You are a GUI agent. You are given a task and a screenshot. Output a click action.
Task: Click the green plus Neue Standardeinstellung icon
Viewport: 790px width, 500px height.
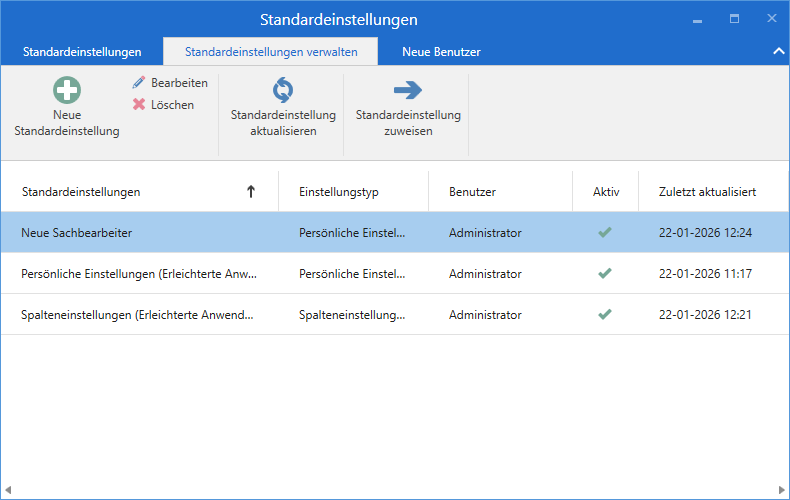click(x=67, y=90)
